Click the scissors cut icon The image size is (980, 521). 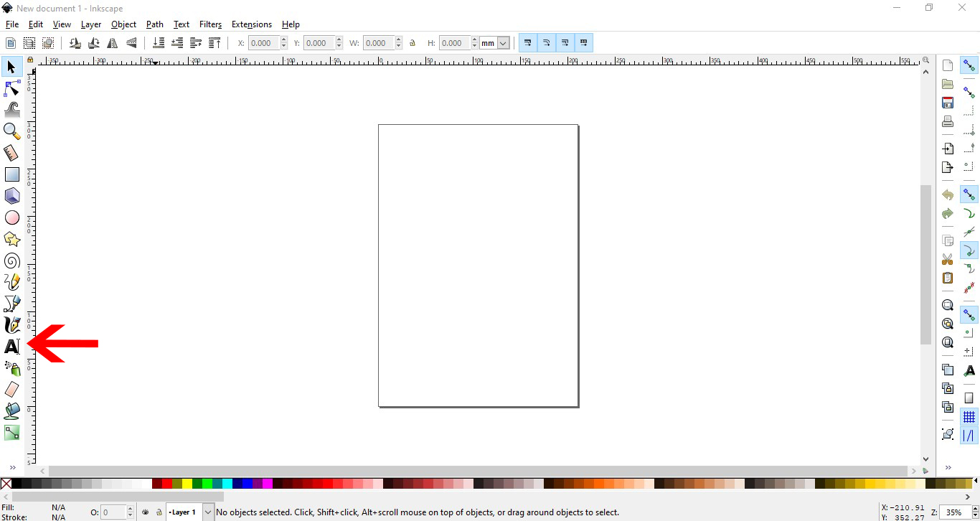point(948,259)
